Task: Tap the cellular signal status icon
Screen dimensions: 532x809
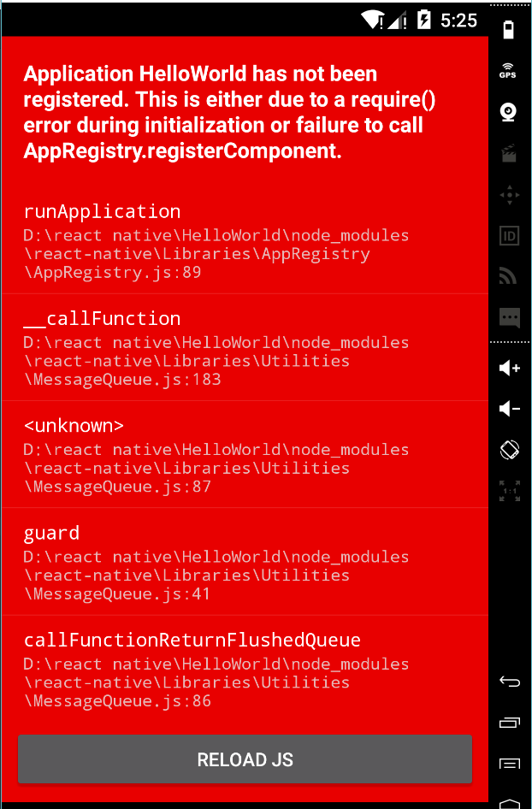Action: (397, 21)
